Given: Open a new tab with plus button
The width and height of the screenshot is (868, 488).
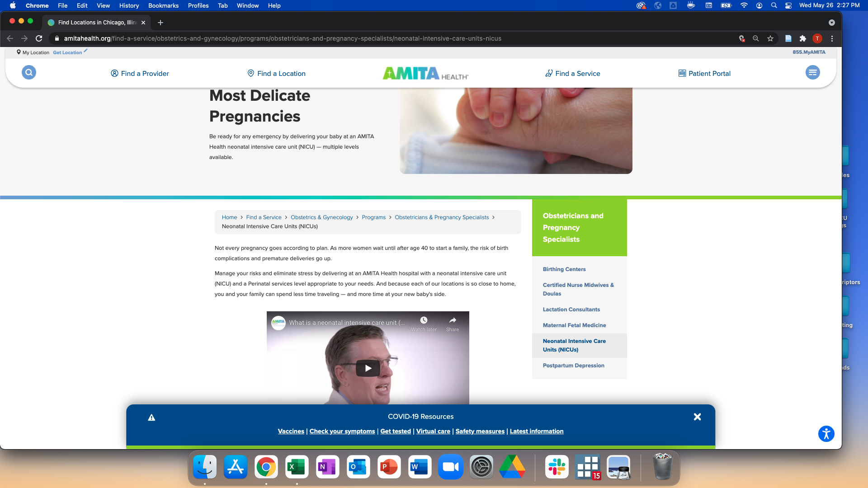Looking at the screenshot, I should (160, 23).
